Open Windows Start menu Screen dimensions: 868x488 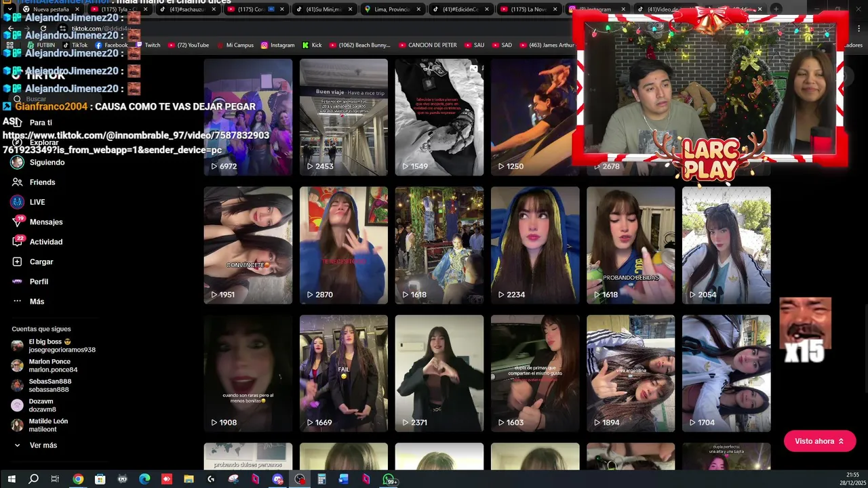(x=12, y=479)
